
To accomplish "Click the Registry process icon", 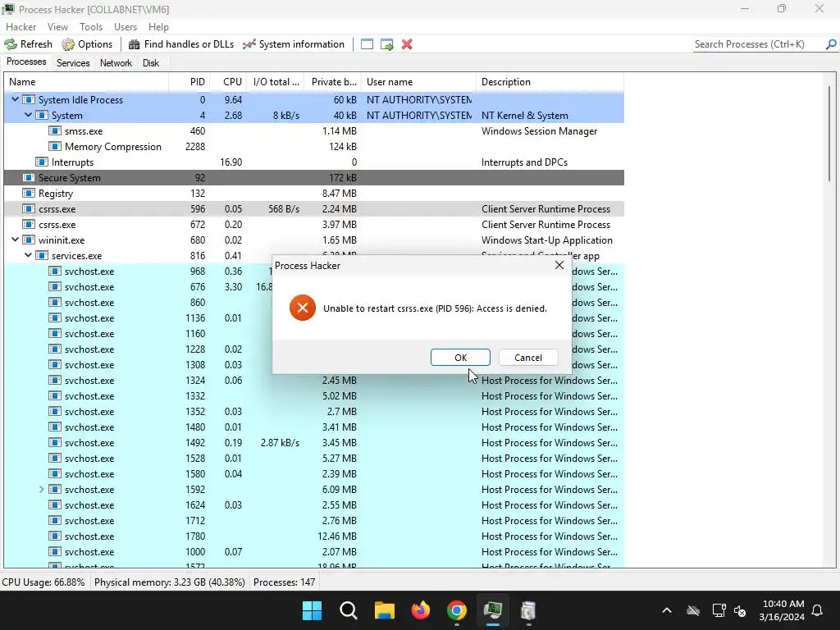I will pos(29,193).
